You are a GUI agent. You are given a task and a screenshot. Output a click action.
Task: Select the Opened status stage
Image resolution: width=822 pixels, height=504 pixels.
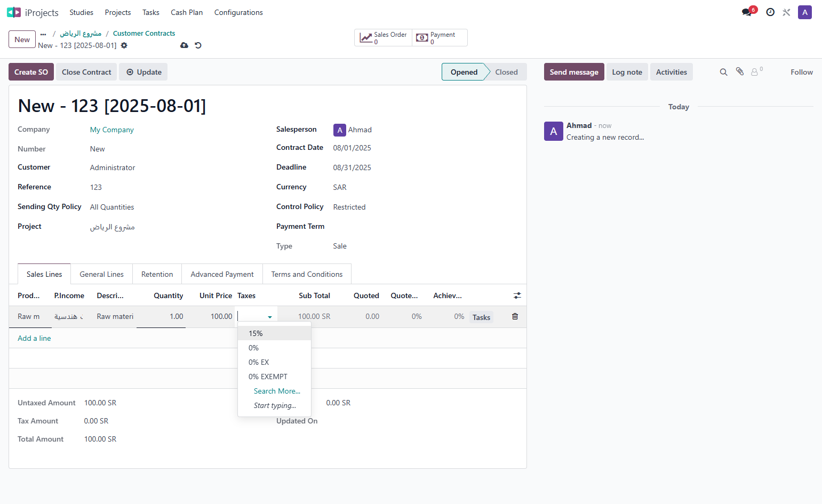click(464, 72)
